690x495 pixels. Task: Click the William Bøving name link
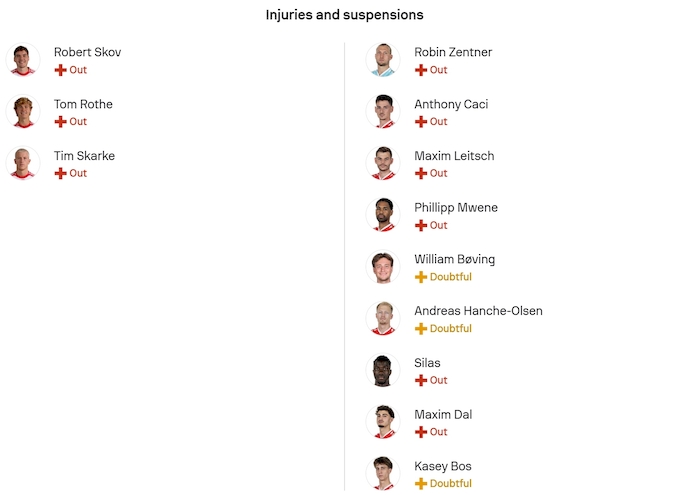coord(454,259)
